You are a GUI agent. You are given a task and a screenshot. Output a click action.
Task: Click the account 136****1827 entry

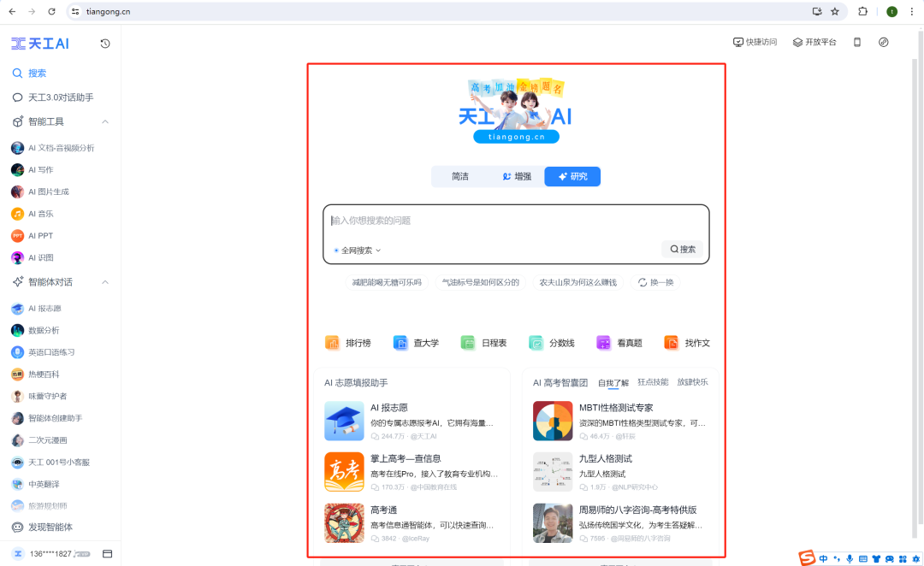50,554
